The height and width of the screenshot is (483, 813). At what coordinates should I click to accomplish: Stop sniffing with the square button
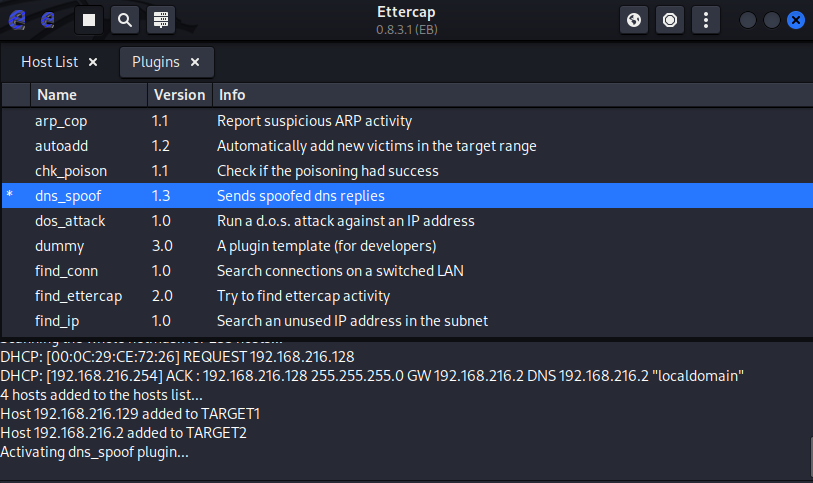(x=89, y=19)
